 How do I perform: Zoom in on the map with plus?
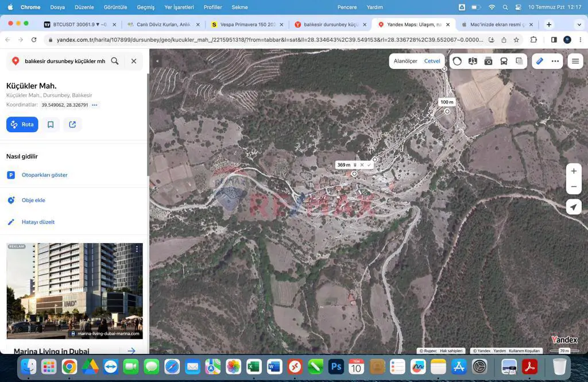574,171
